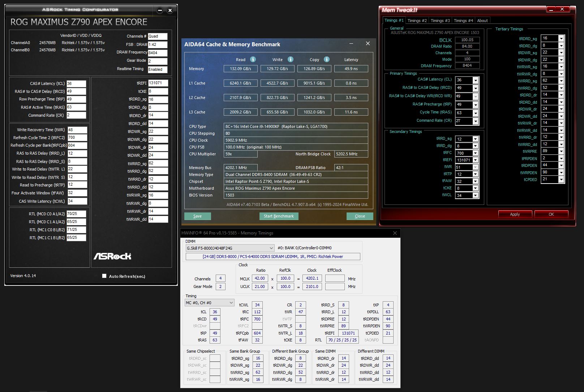Screen dimensions: 584x392
Task: Click the tREFI value 131071 in HWiNFO
Action: pos(348,333)
